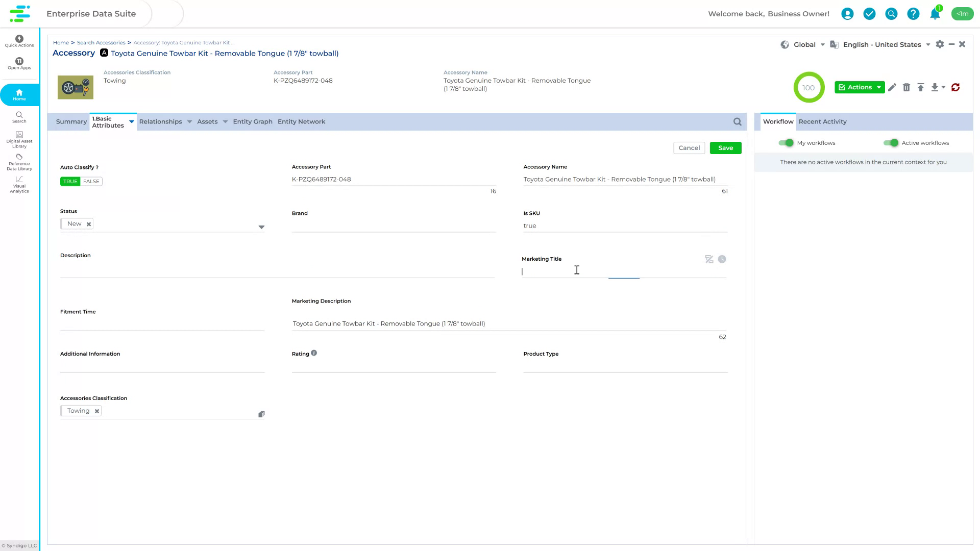The width and height of the screenshot is (980, 551).
Task: Click the Home breadcrumb link
Action: [61, 42]
